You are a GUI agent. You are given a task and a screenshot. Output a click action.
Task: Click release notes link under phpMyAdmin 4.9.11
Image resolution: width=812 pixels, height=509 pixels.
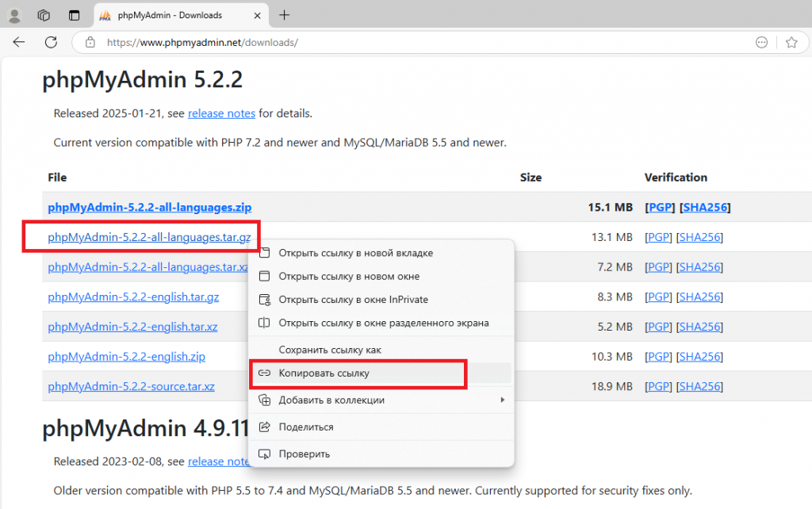click(x=219, y=461)
